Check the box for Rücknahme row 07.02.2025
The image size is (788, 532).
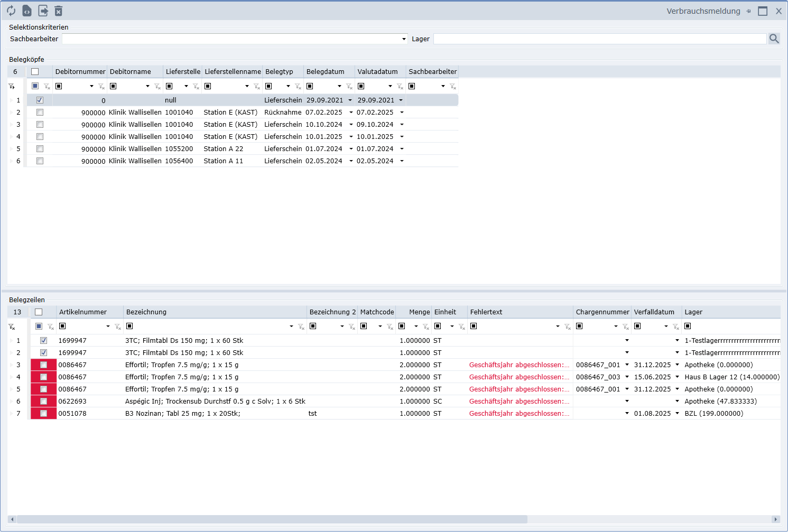(40, 113)
